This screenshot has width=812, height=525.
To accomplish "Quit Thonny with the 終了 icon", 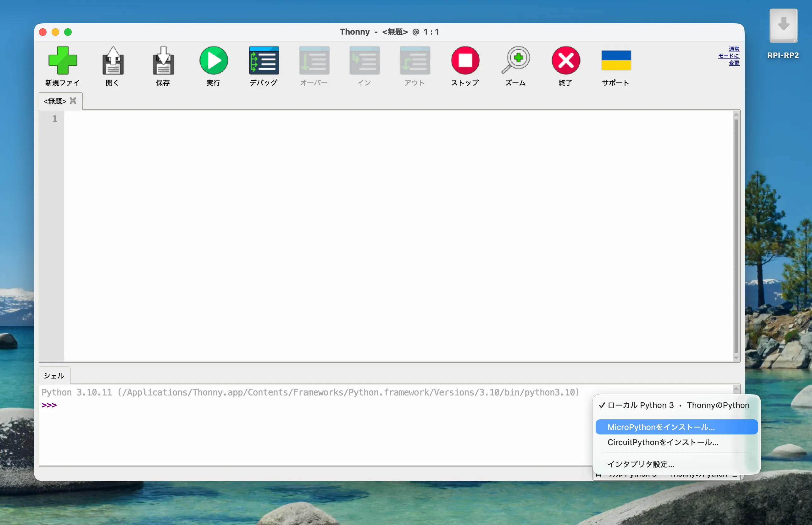I will tap(565, 61).
